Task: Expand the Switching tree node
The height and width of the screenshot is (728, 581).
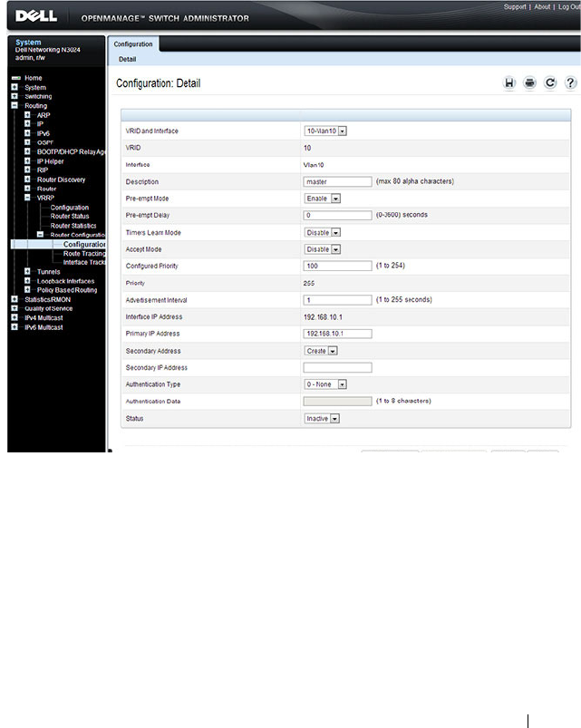Action: [x=15, y=96]
